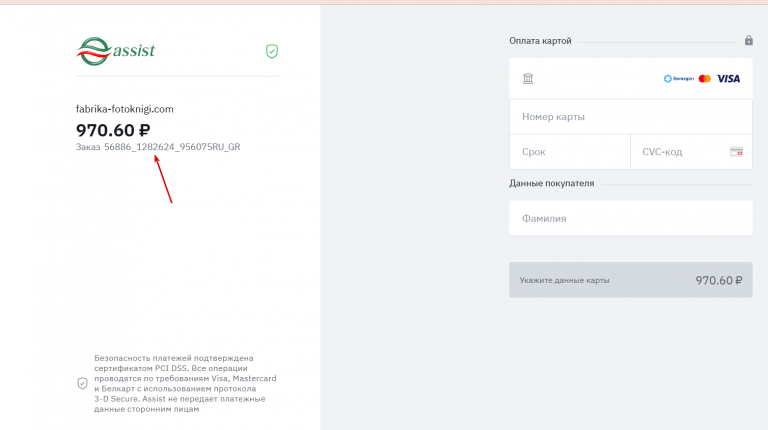
Task: Click the Mastercard logo
Action: coord(705,78)
